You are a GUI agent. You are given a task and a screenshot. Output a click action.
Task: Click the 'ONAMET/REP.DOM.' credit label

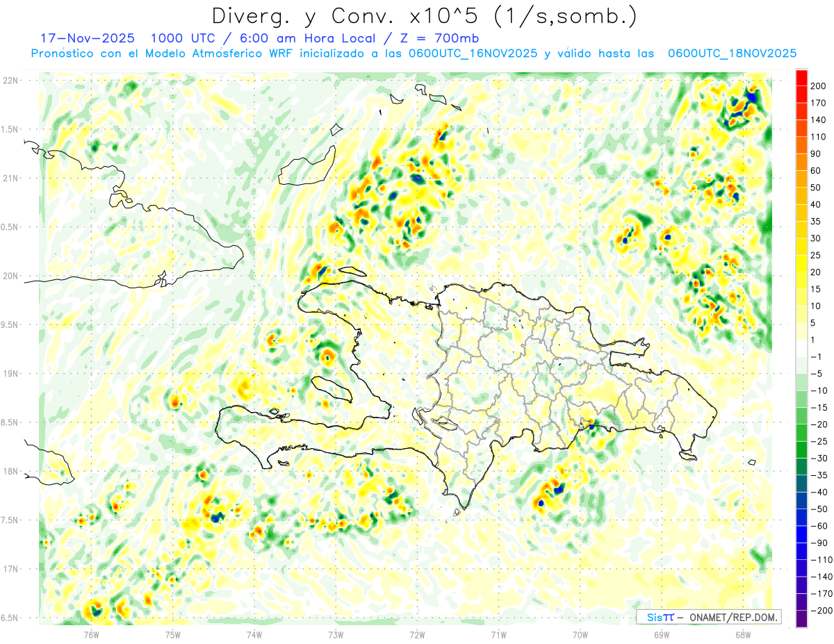tap(732, 617)
